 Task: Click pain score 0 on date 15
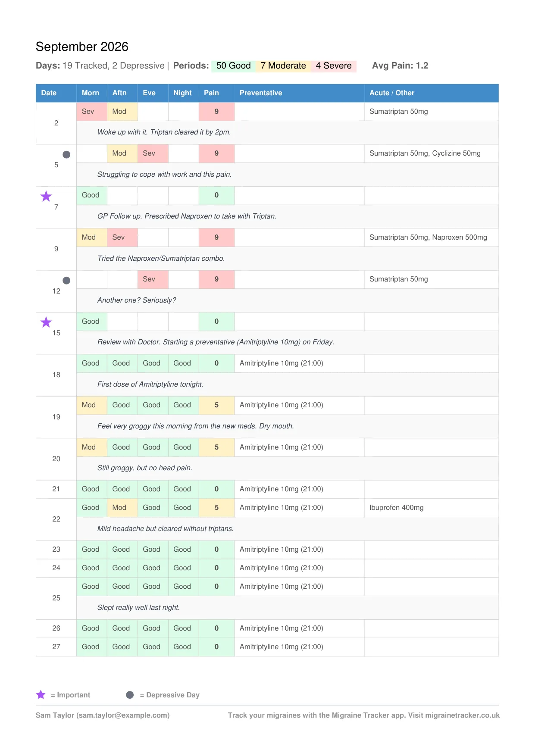[x=216, y=322]
